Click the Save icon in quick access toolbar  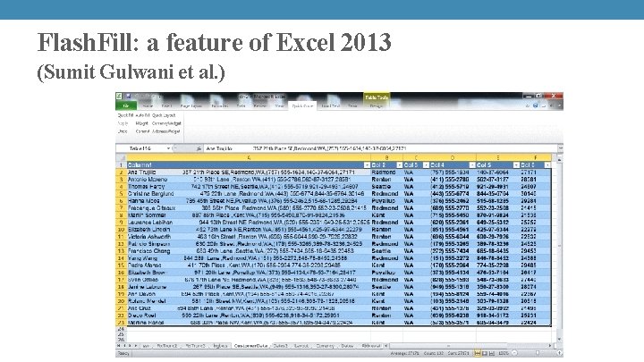(128, 96)
